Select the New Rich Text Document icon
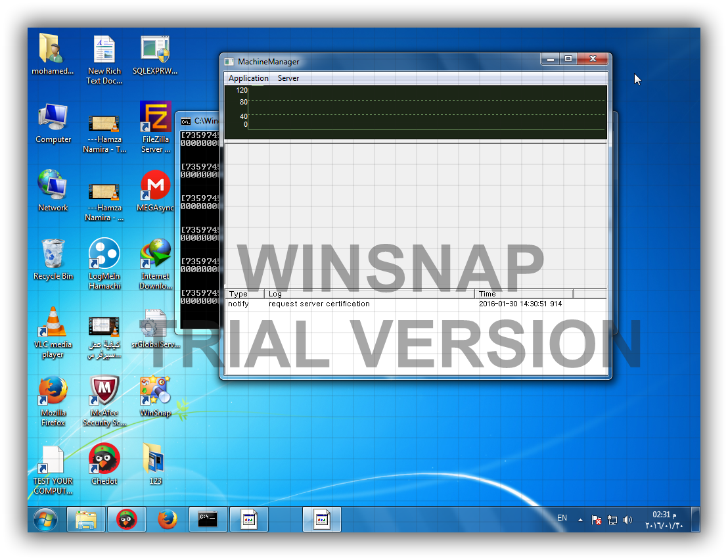The height and width of the screenshot is (560, 728). (x=104, y=60)
